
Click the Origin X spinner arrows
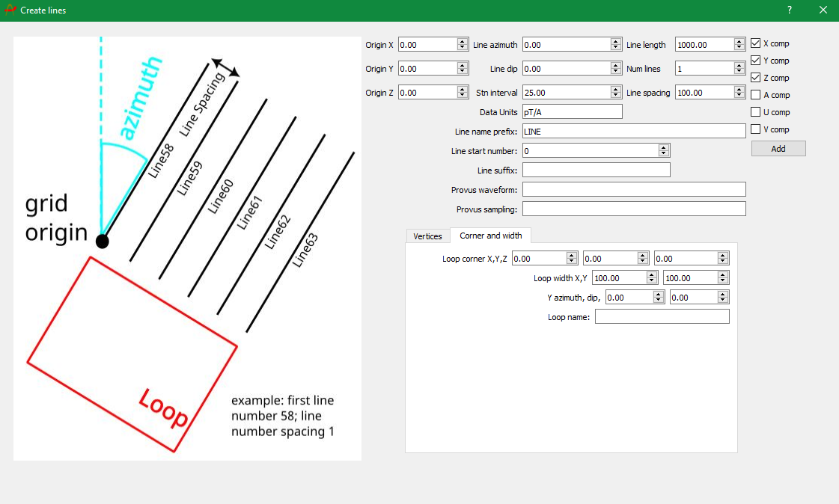tap(463, 45)
